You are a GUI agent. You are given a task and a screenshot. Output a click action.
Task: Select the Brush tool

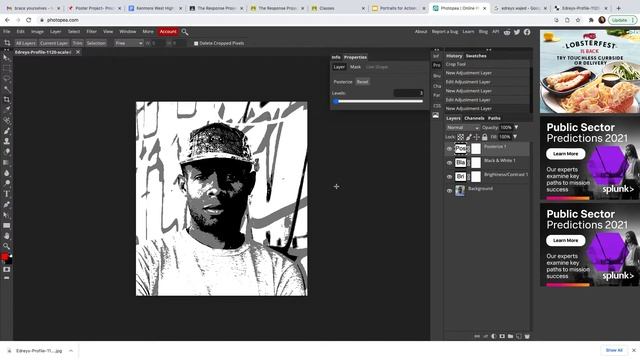click(x=6, y=131)
